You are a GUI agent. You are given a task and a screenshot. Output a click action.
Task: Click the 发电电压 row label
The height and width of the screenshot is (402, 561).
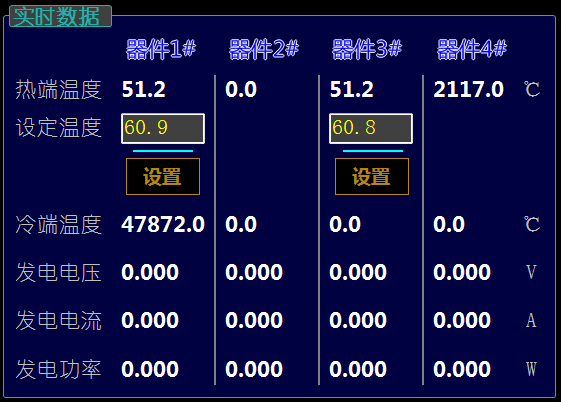[59, 272]
